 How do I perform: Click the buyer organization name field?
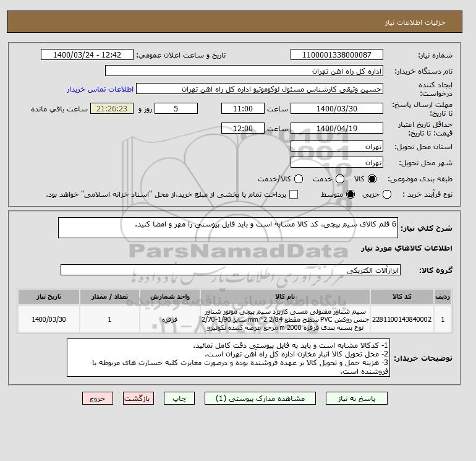point(244,71)
